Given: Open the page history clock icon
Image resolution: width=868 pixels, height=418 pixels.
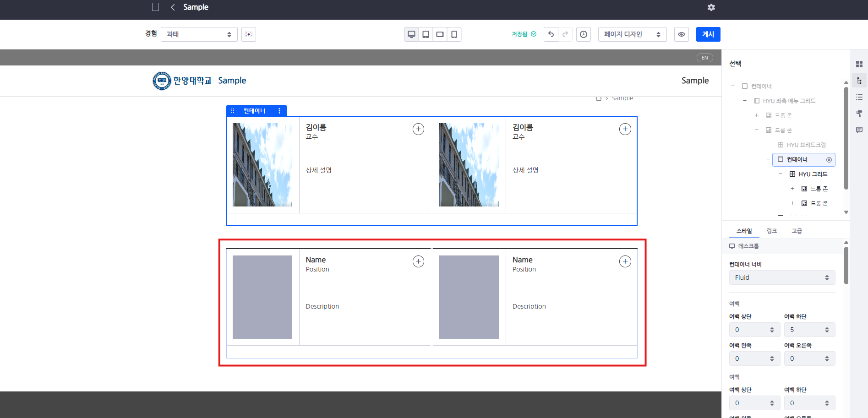Looking at the screenshot, I should point(583,34).
